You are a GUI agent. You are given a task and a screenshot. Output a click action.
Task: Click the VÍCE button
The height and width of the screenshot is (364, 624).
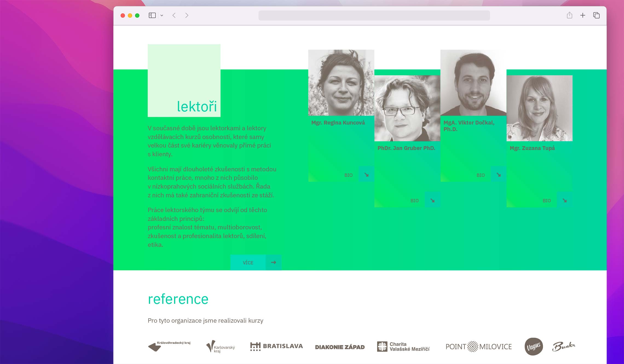coord(248,262)
